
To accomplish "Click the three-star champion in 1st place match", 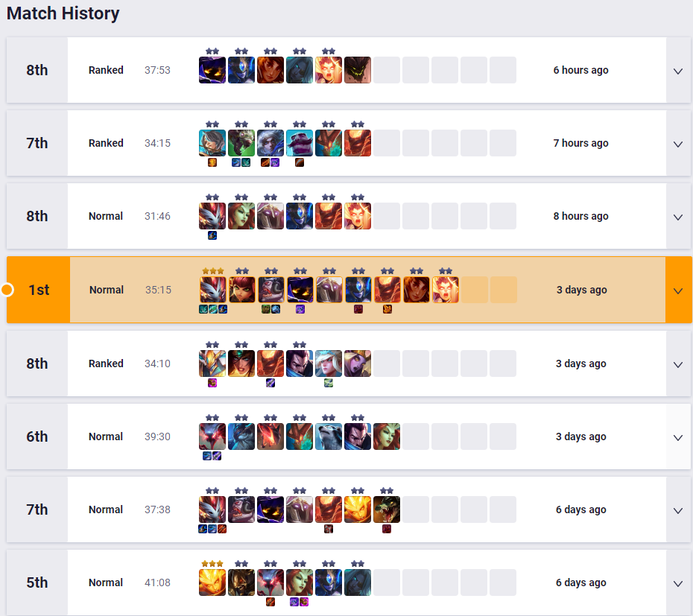I will pyautogui.click(x=212, y=290).
